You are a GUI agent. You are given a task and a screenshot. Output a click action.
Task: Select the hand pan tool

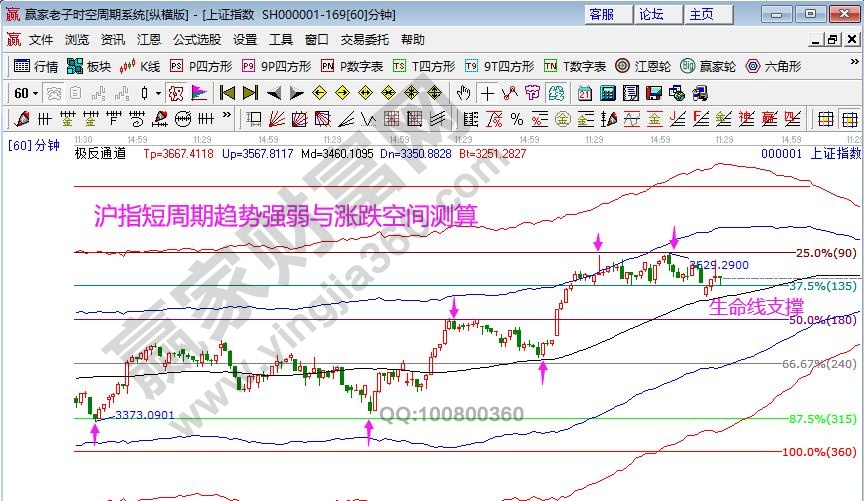463,93
